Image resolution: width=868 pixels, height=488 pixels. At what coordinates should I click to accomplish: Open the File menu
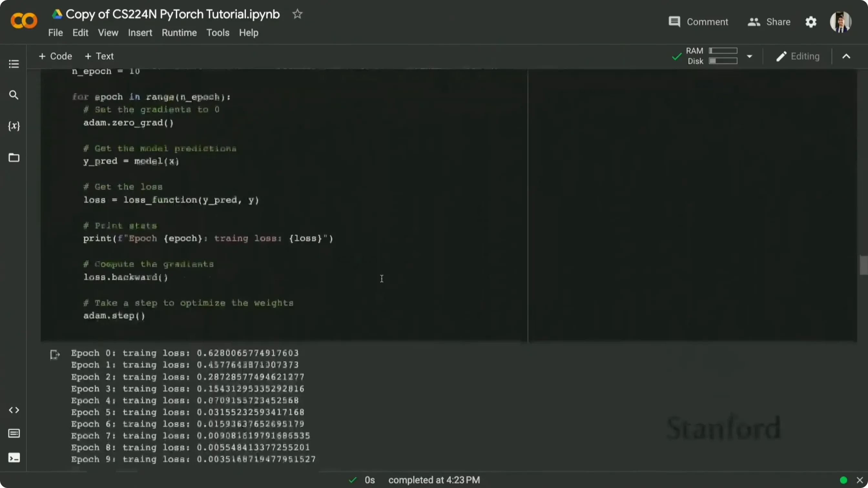point(56,33)
